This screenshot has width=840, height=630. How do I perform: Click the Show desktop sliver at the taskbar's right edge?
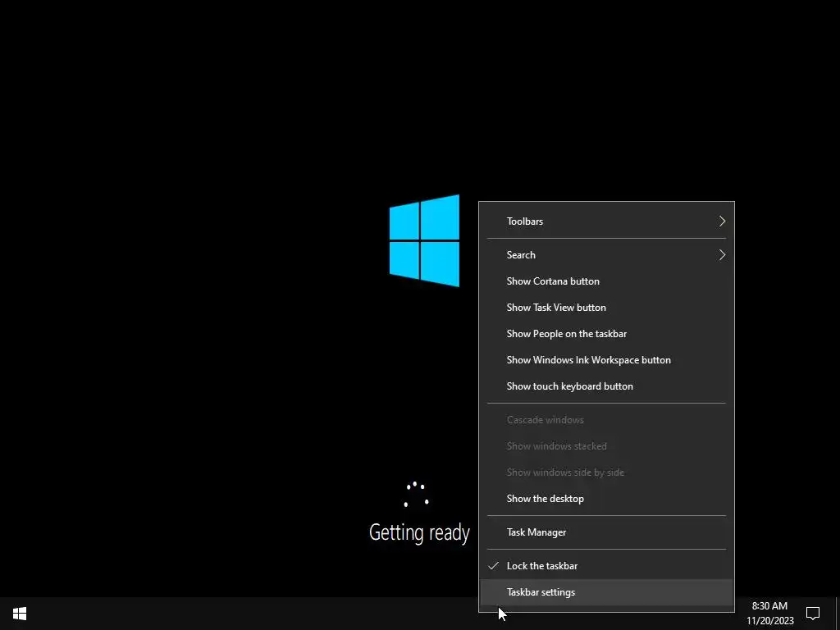pos(838,614)
